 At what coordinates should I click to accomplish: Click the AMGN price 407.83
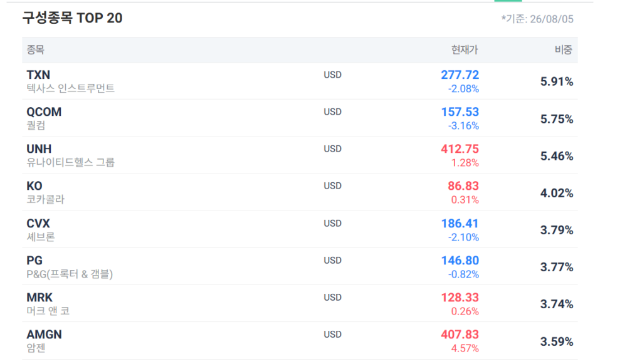tap(460, 335)
